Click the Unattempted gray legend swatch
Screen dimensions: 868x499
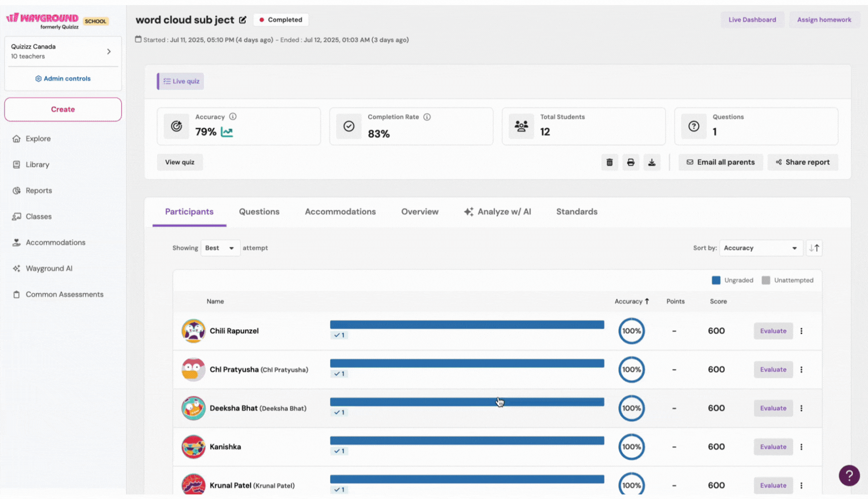pos(766,280)
